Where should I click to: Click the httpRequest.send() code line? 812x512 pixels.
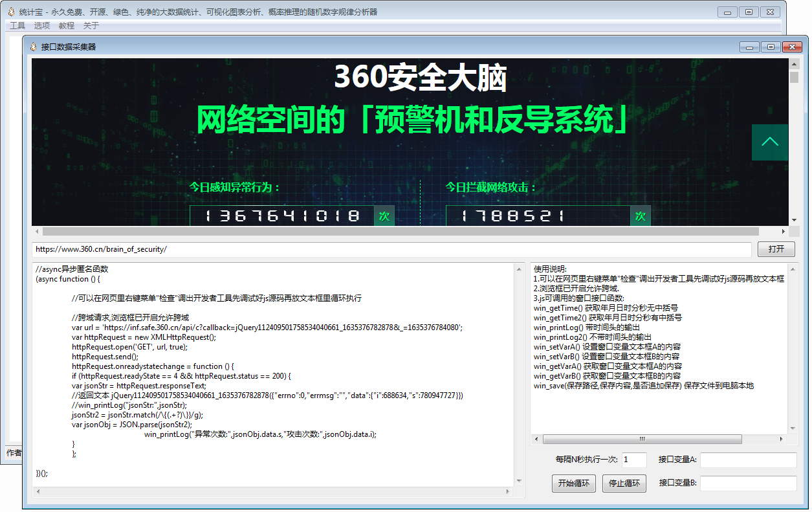pyautogui.click(x=104, y=357)
